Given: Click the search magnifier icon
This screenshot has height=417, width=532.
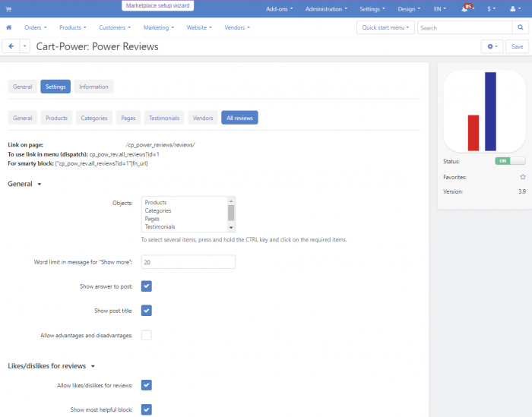Looking at the screenshot, I should coord(520,27).
